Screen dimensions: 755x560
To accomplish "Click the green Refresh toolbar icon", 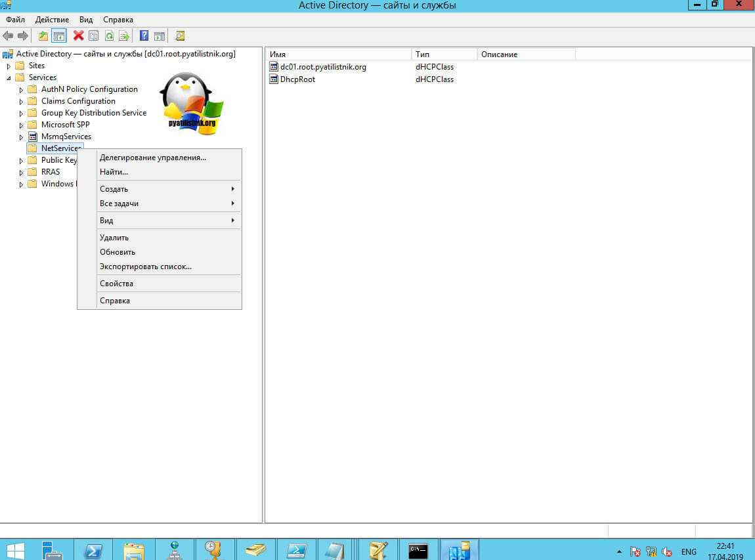I will [109, 36].
